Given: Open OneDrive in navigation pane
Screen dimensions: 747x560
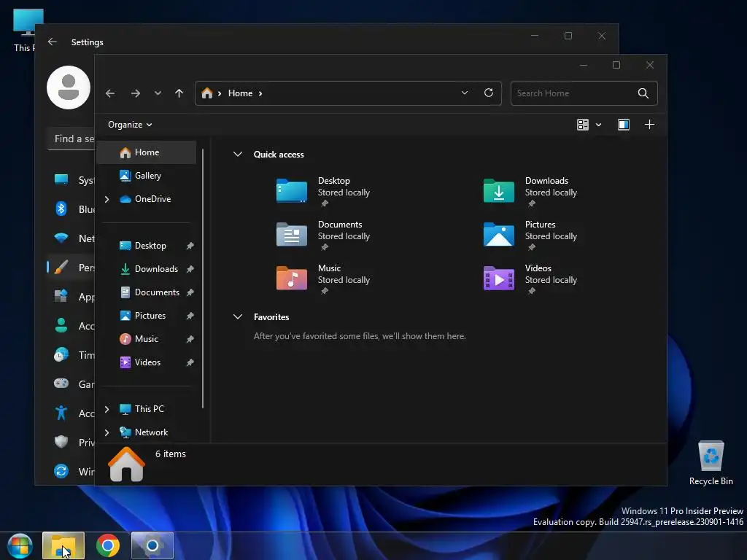Looking at the screenshot, I should [x=147, y=199].
